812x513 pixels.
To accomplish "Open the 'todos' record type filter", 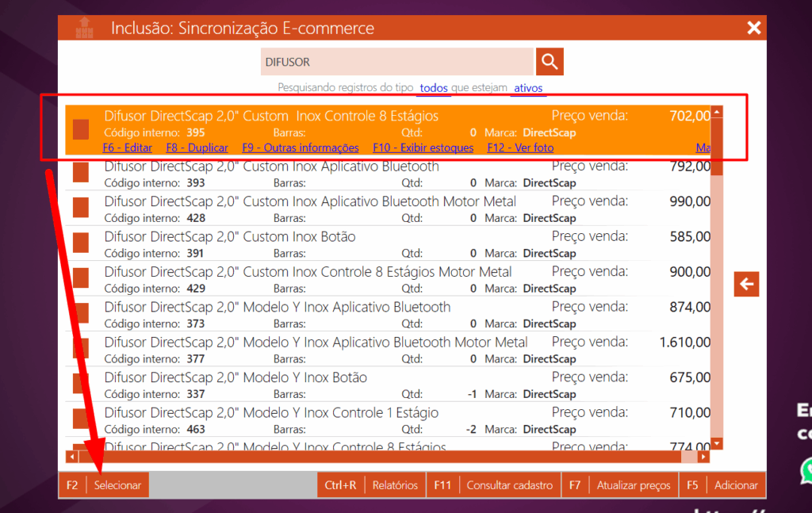I will tap(434, 88).
